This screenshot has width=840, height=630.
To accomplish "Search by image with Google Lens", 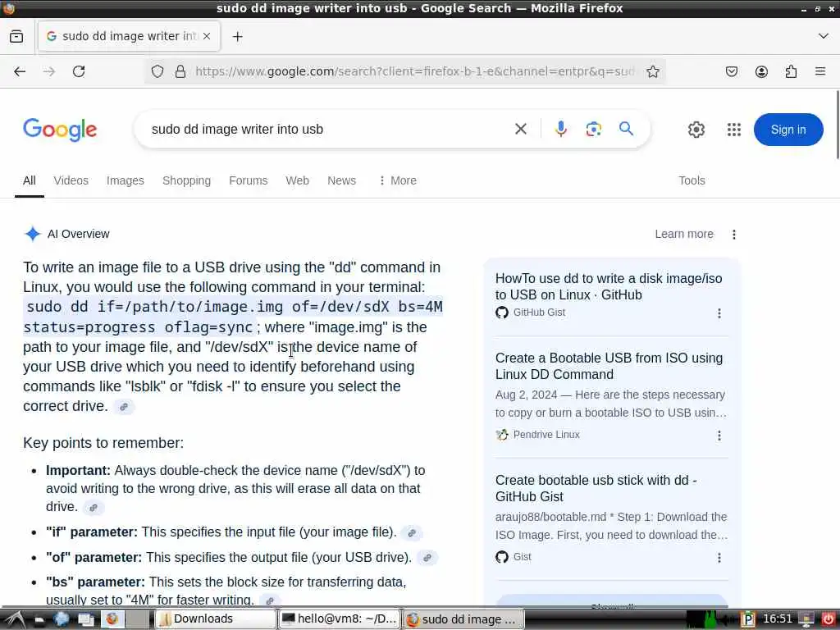I will pyautogui.click(x=594, y=129).
